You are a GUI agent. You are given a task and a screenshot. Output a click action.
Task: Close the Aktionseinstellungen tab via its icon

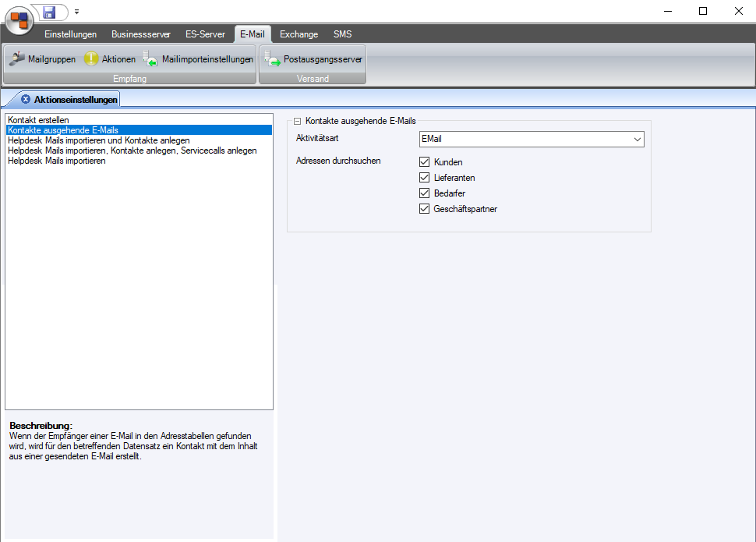(26, 100)
